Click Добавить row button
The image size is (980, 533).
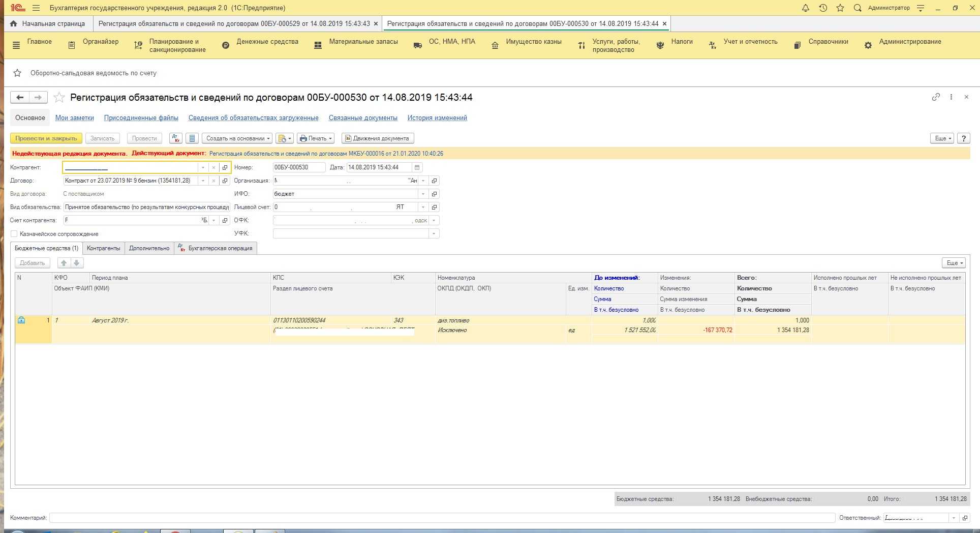[33, 263]
